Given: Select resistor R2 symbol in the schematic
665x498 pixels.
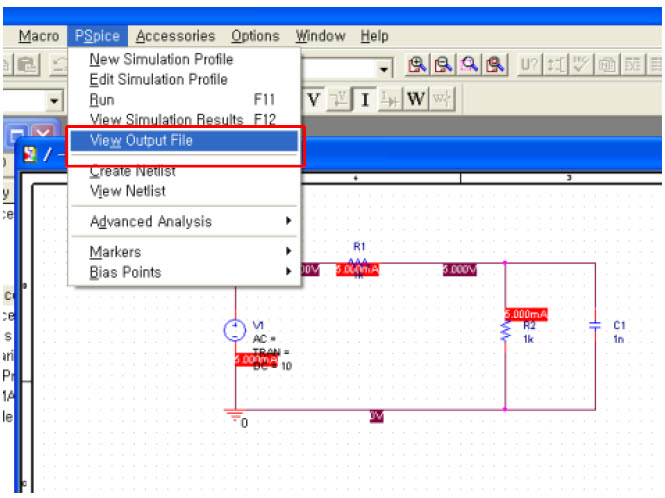Looking at the screenshot, I should coord(505,332).
